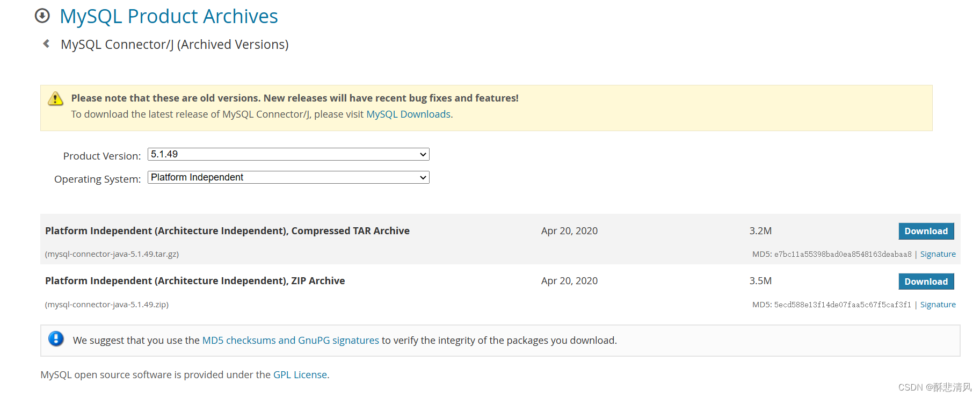
Task: Click the Compressed TAR Archive row title
Action: tap(227, 231)
